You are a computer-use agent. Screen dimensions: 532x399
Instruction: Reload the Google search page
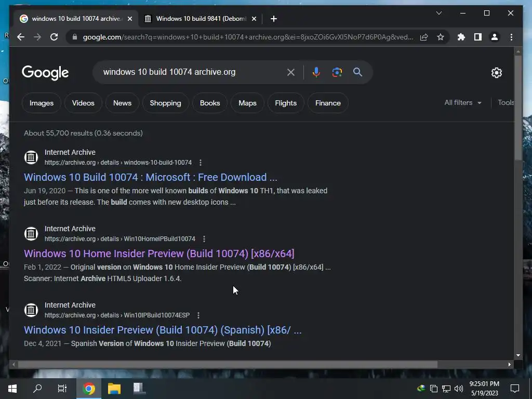pyautogui.click(x=54, y=37)
